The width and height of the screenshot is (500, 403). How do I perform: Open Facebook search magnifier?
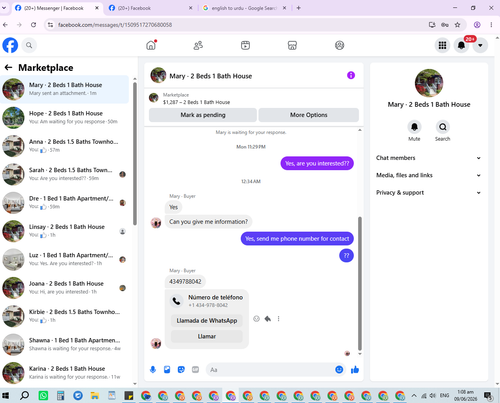pos(29,45)
